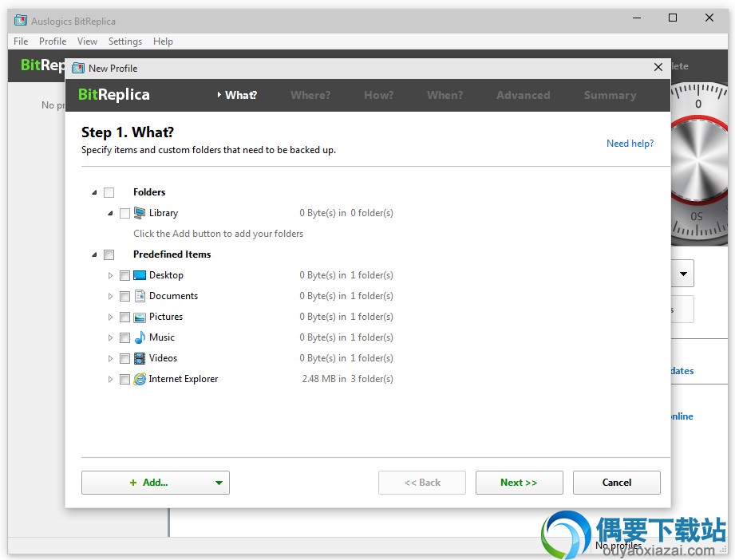This screenshot has height=560, width=735.
Task: Click "Click the Add button to add your folders" hint
Action: [219, 234]
